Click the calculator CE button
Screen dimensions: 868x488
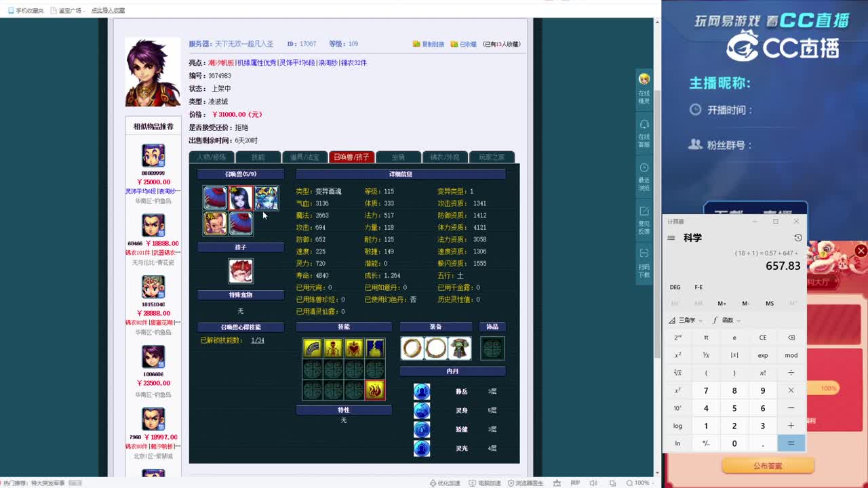763,338
